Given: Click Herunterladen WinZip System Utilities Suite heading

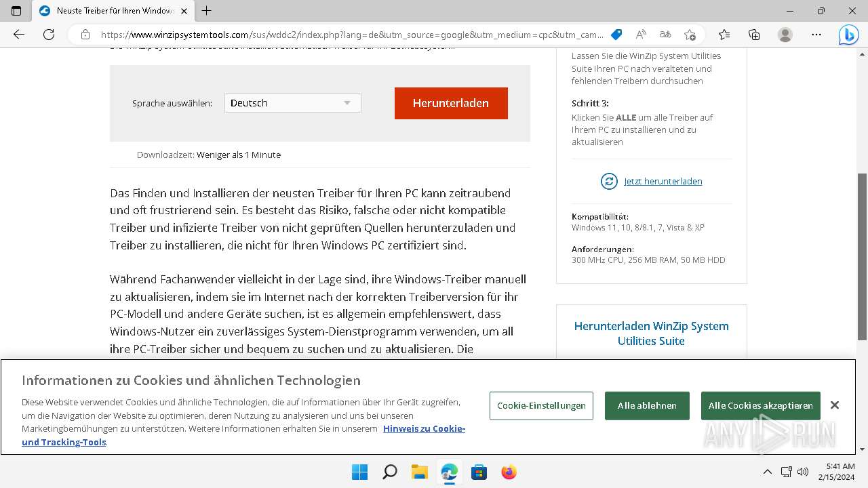Looking at the screenshot, I should tap(652, 333).
